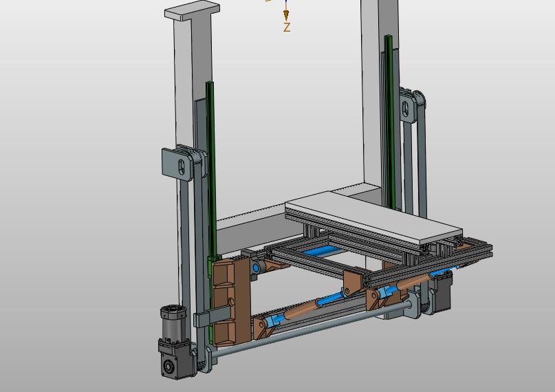This screenshot has height=392, width=555.
Task: Select the right green linear guide rail
Action: pyautogui.click(x=390, y=122)
